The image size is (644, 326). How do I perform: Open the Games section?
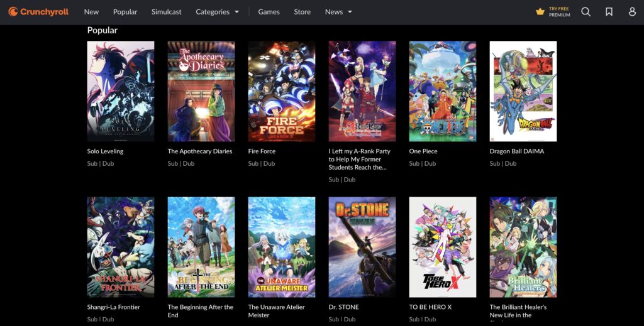point(269,12)
